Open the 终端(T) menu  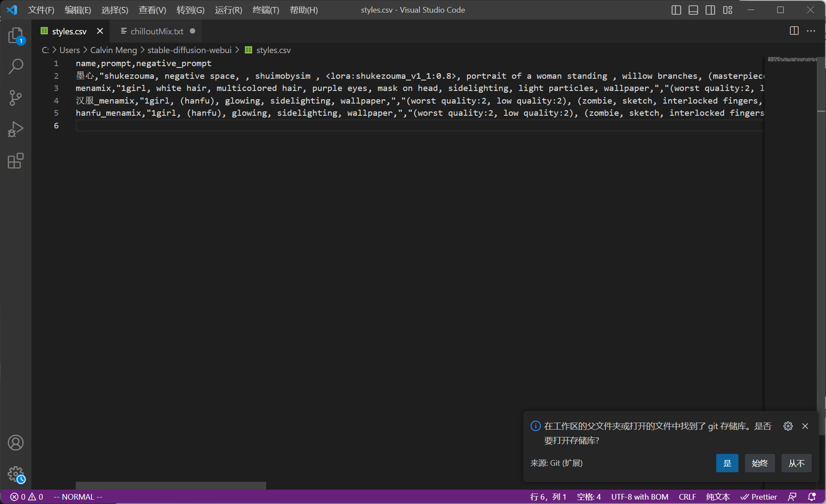266,10
